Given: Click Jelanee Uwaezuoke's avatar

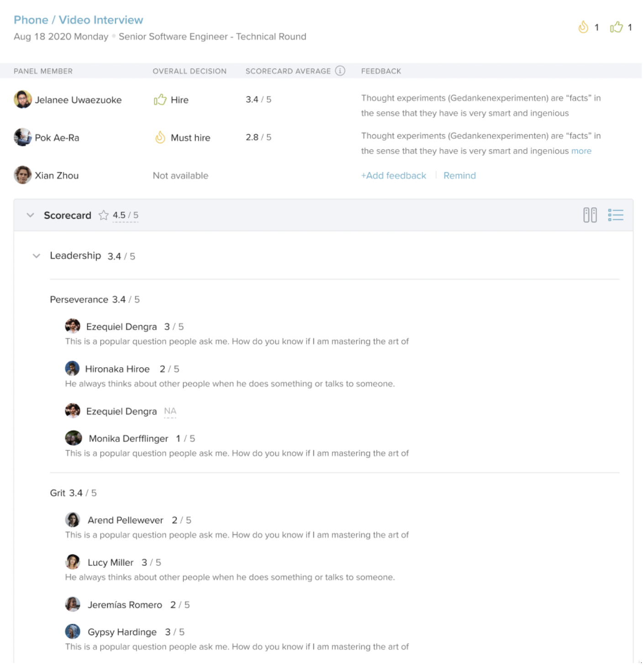Looking at the screenshot, I should point(22,100).
